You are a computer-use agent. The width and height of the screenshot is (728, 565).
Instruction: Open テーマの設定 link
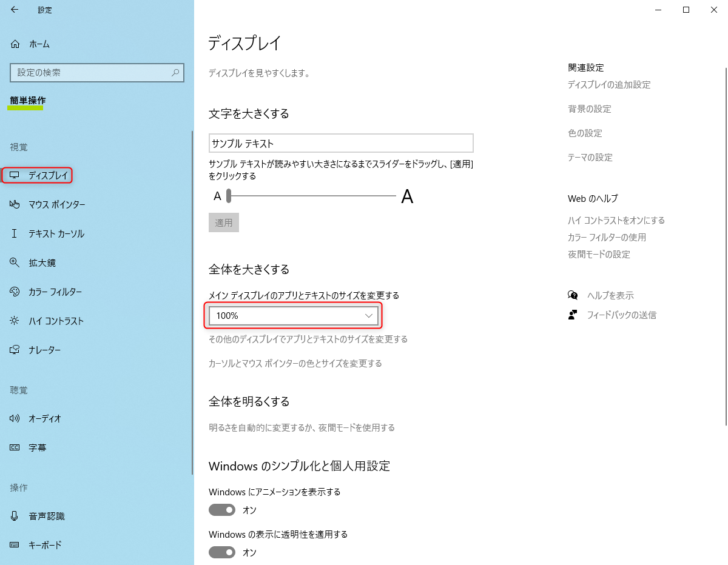(590, 158)
